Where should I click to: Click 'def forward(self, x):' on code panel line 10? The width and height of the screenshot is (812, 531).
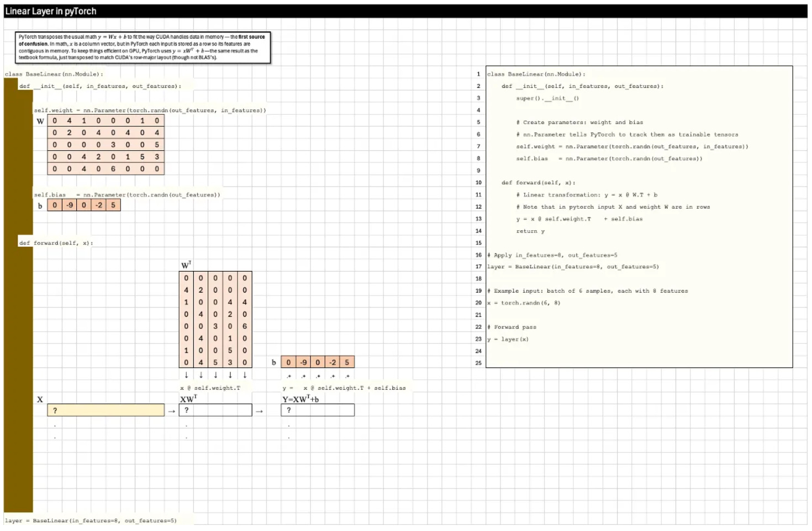point(538,183)
